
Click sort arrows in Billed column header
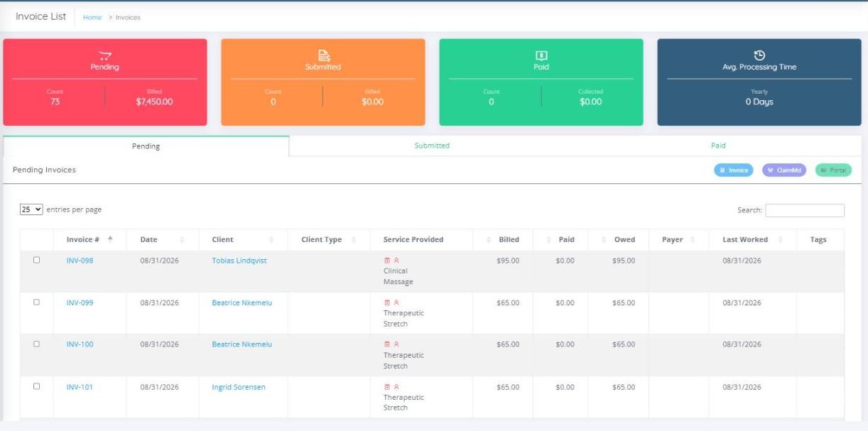489,240
